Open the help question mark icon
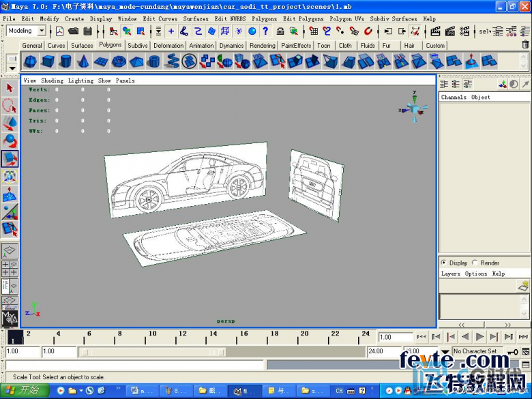Image resolution: width=532 pixels, height=399 pixels. 266,31
